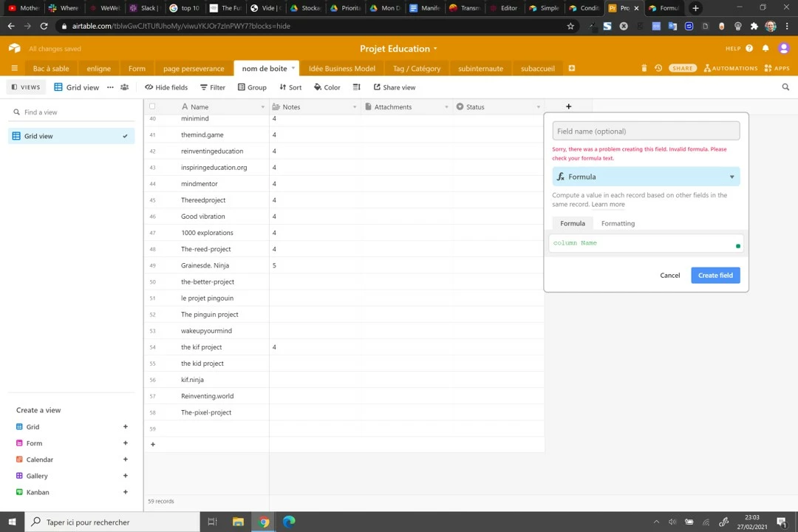Open Status column dropdown arrow
798x532 pixels.
coord(538,107)
